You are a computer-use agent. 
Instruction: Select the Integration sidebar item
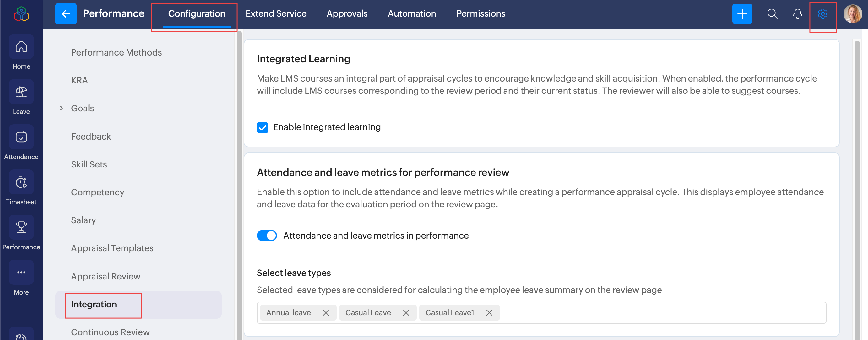point(138,305)
